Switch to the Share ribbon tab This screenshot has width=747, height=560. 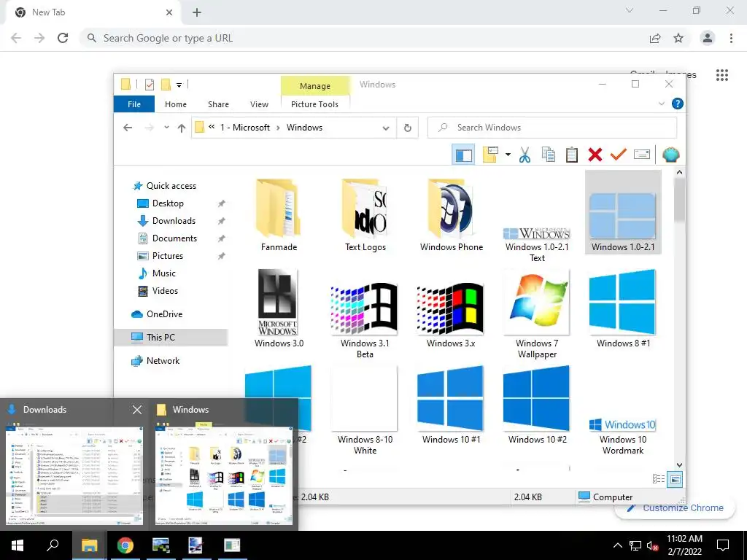point(218,104)
